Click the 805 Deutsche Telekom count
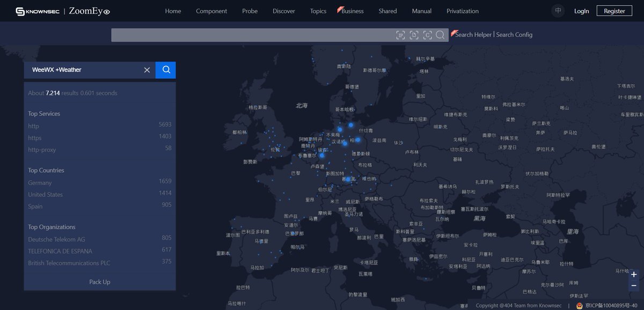The image size is (644, 310). (x=166, y=238)
